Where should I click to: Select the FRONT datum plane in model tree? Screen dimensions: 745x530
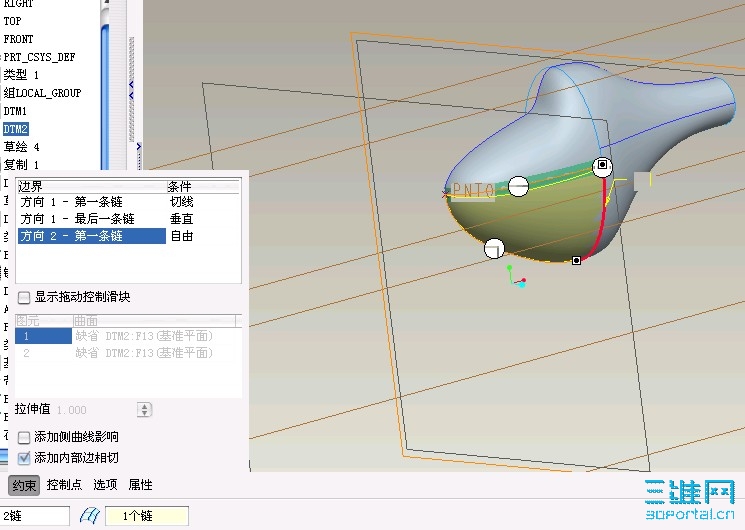[18, 39]
